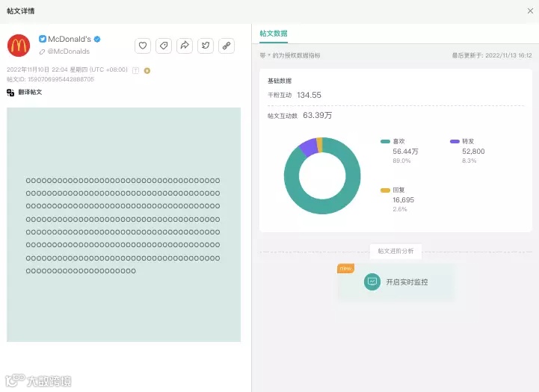Click the 89.0% likes percentage
The height and width of the screenshot is (392, 539).
click(401, 161)
